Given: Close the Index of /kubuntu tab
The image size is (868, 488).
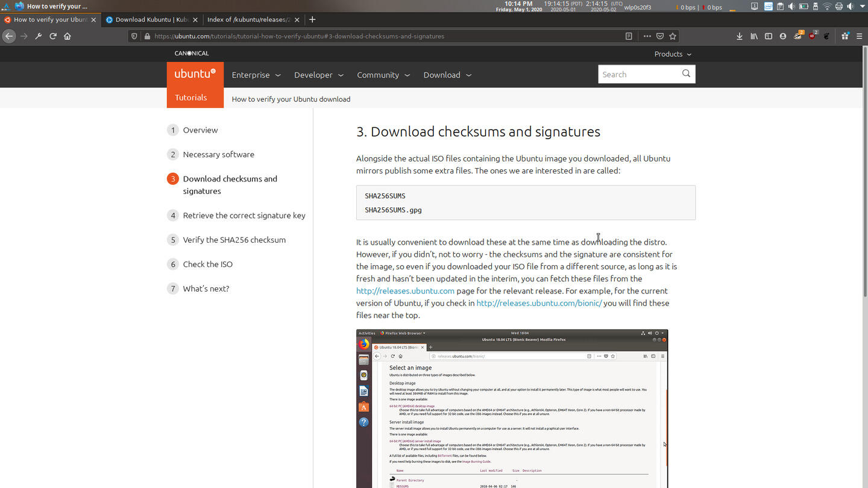Looking at the screenshot, I should click(x=295, y=19).
